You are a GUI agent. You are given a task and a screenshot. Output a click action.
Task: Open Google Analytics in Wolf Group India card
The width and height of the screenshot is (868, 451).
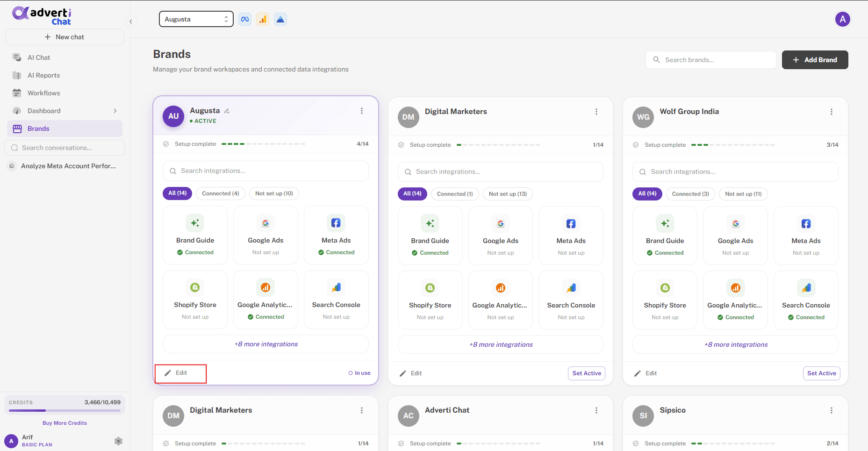(736, 300)
